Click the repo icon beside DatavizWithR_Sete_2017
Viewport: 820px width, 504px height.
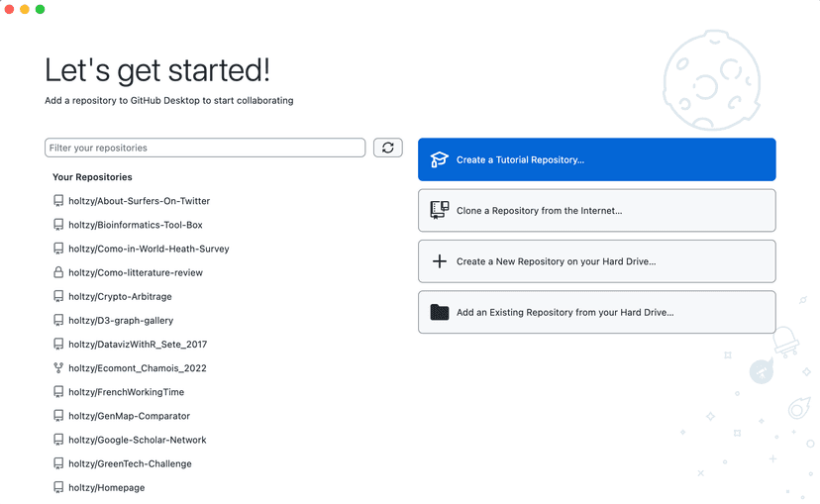(x=58, y=344)
